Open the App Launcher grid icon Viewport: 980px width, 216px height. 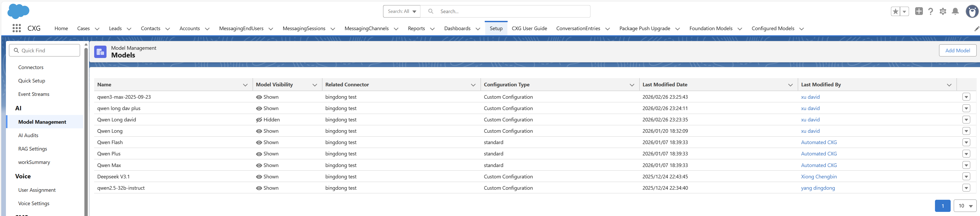tap(16, 28)
